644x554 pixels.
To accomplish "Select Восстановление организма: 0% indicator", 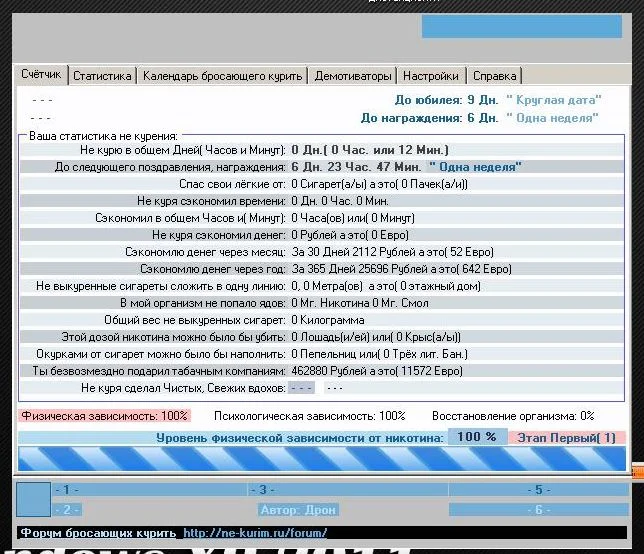I will (513, 416).
